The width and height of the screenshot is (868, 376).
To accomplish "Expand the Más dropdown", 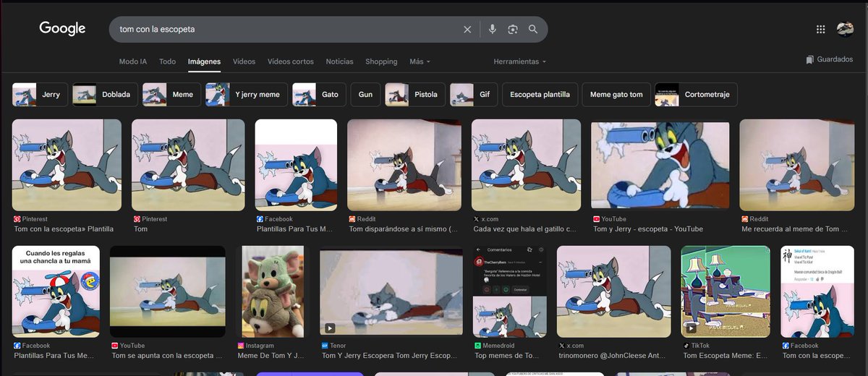I will click(420, 62).
